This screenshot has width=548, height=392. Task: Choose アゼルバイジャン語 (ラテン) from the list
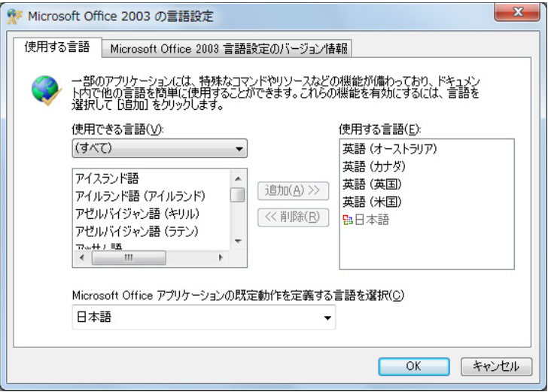pos(136,230)
